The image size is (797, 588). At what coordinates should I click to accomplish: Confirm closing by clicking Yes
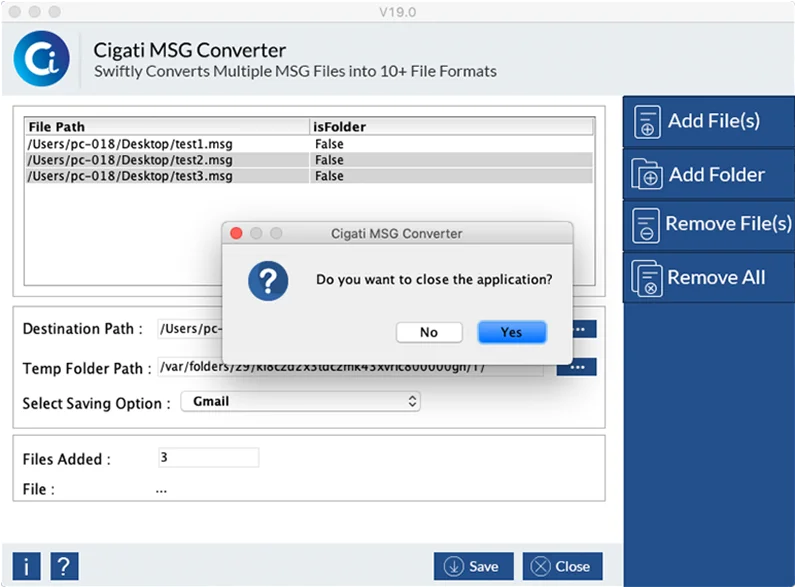click(x=512, y=332)
